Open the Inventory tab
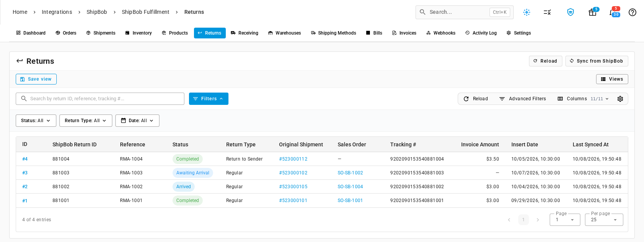This screenshot has height=242, width=644. click(x=138, y=33)
